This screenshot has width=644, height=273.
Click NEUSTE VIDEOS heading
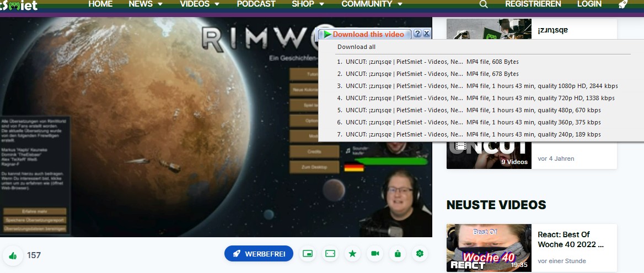point(496,205)
